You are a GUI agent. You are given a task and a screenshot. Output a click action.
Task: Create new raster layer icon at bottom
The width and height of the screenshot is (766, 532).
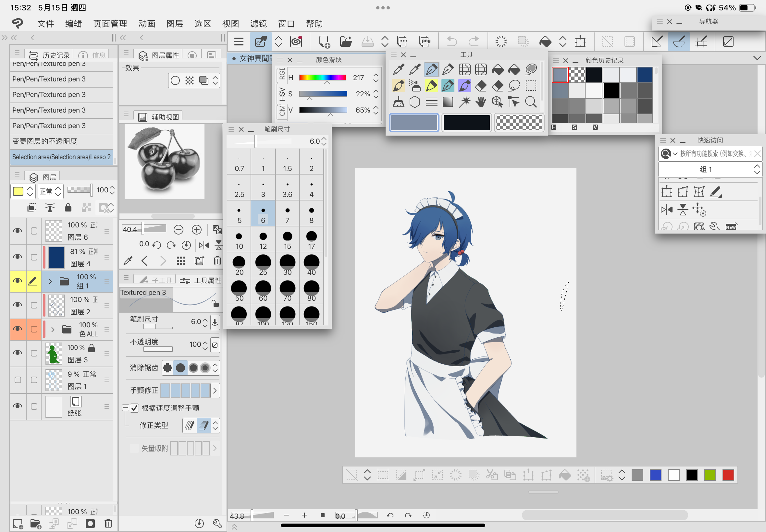pyautogui.click(x=18, y=523)
